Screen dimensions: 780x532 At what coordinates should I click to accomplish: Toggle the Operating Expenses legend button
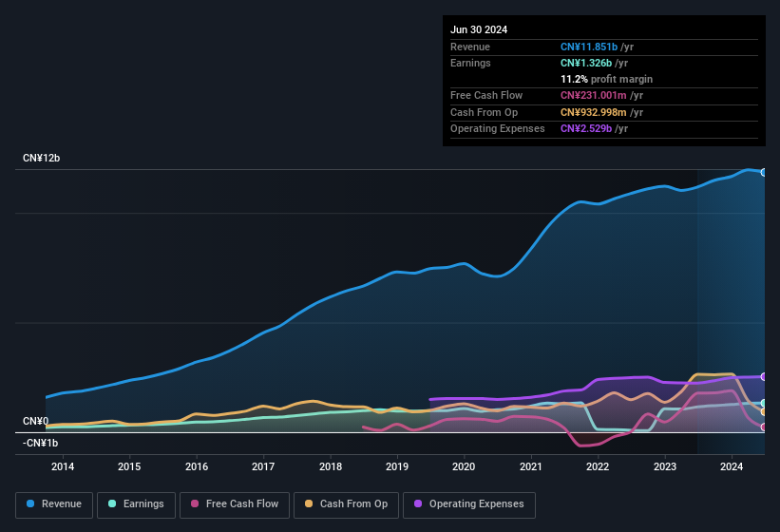(x=469, y=504)
